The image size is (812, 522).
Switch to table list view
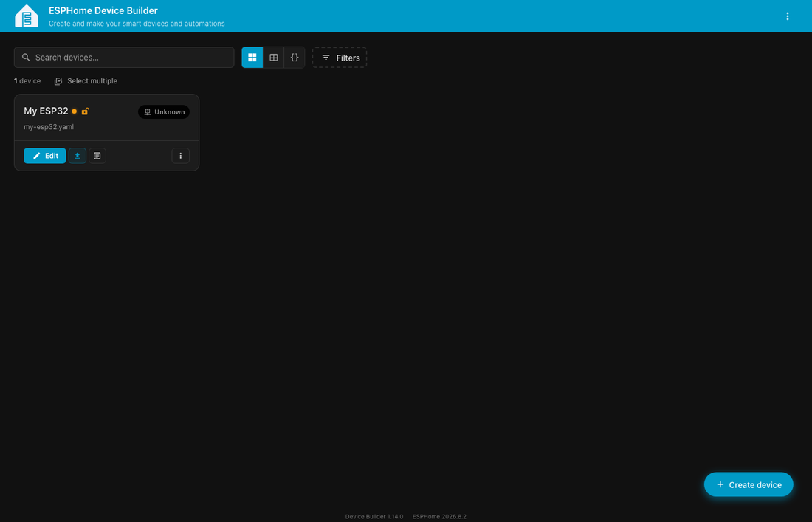pyautogui.click(x=273, y=58)
